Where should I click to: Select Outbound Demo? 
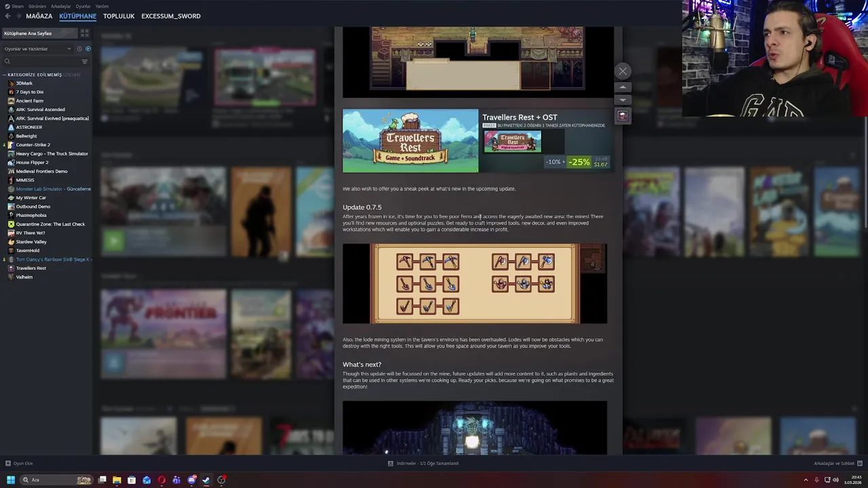click(33, 207)
